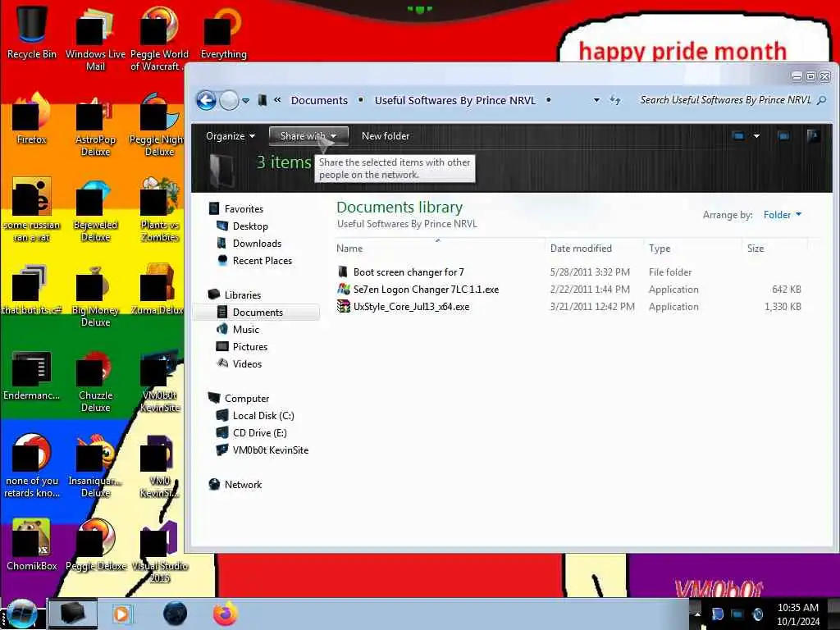Click the help icon in Explorer toolbar
The height and width of the screenshot is (630, 840).
[813, 136]
